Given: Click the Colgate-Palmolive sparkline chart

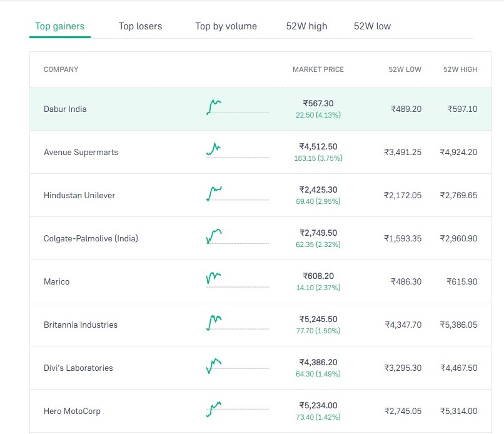Looking at the screenshot, I should (237, 236).
